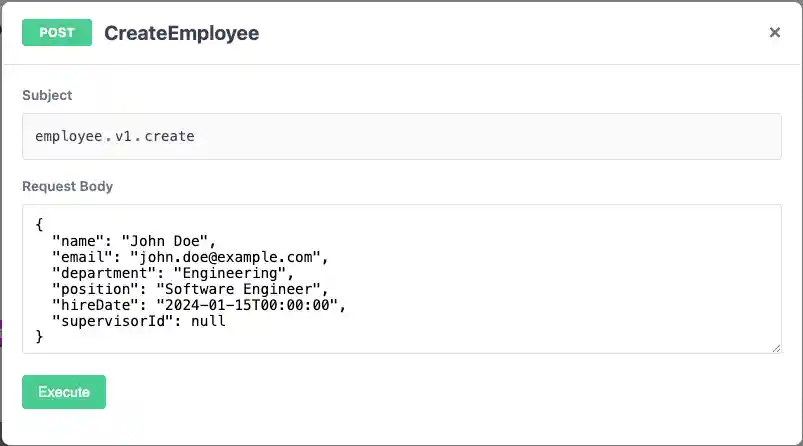Click the closing curly brace
Image resolution: width=803 pixels, height=446 pixels.
[x=39, y=337]
